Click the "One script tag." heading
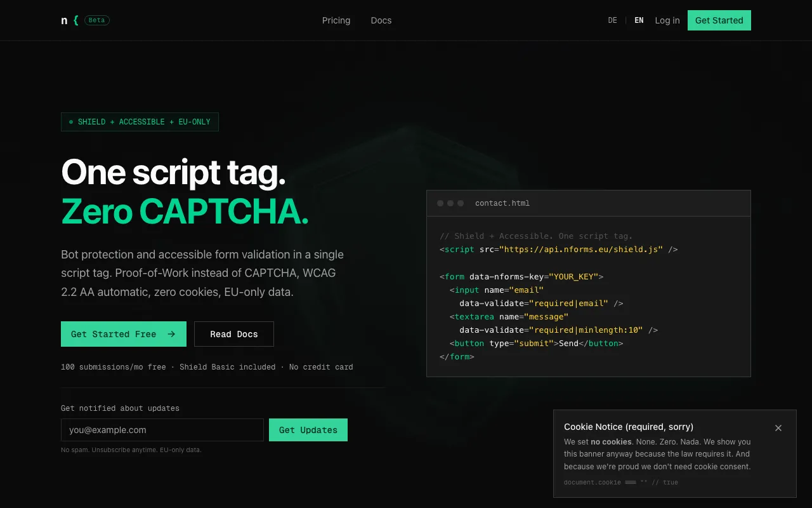Image resolution: width=812 pixels, height=508 pixels. [x=173, y=172]
